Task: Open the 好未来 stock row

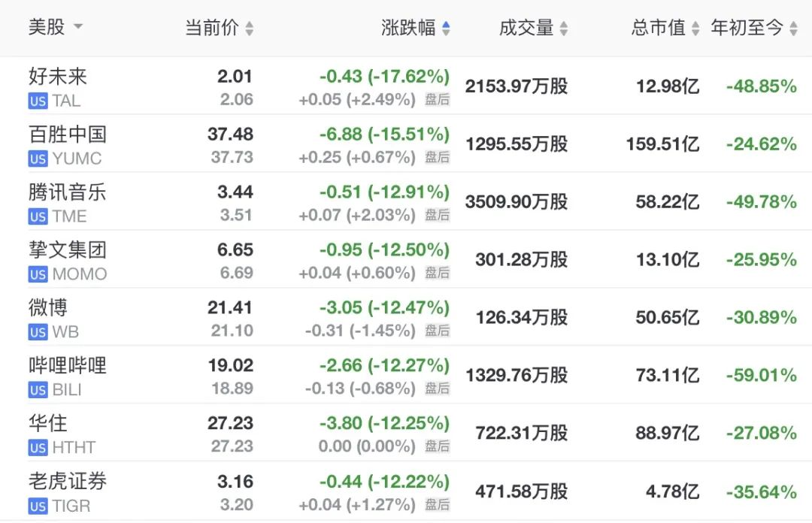Action: pos(406,86)
